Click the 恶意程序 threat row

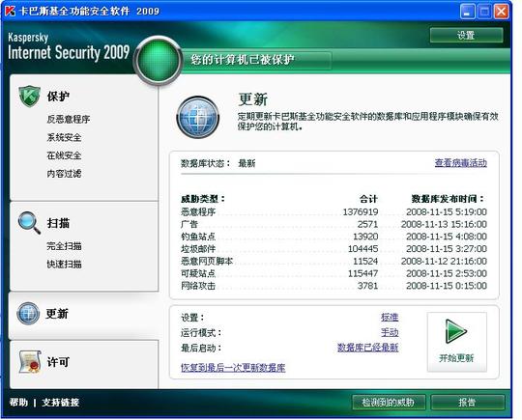333,211
